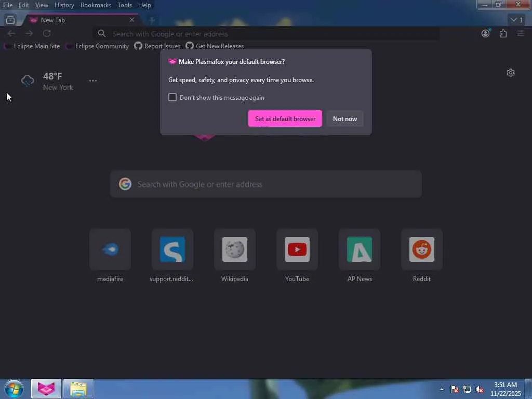The image size is (532, 399).
Task: Open the YouTube shortcut tile
Action: pos(297,249)
